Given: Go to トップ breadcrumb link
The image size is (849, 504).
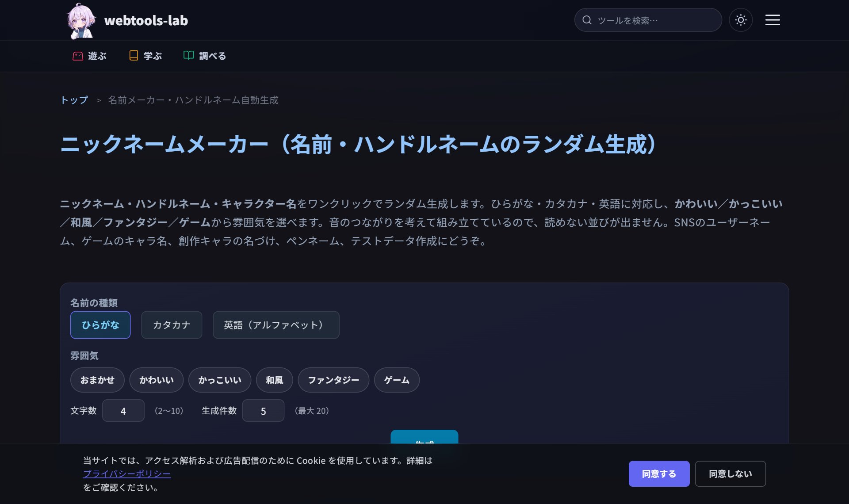Looking at the screenshot, I should point(74,100).
